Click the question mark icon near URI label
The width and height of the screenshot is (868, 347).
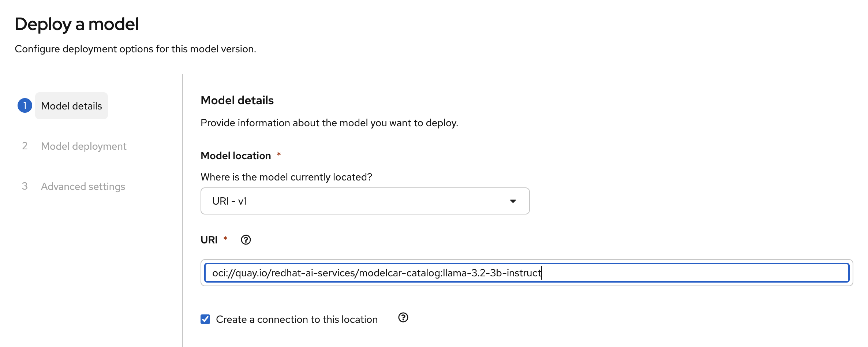pyautogui.click(x=246, y=240)
